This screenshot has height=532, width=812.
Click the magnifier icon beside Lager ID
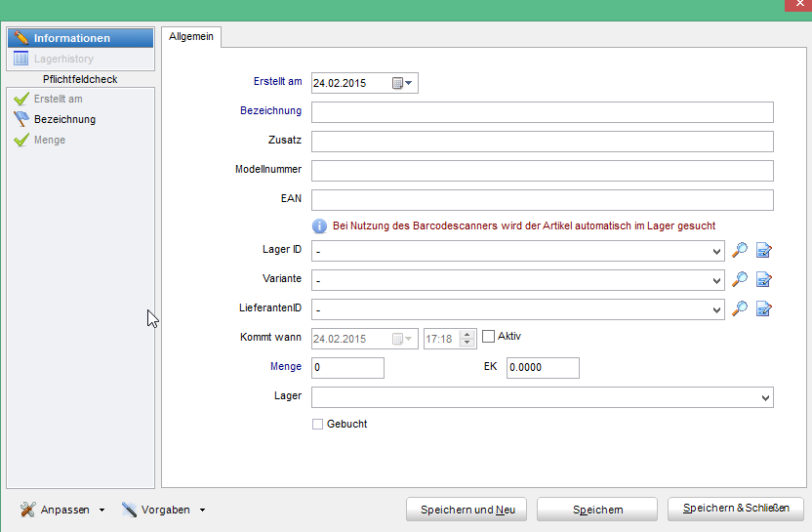pos(740,251)
